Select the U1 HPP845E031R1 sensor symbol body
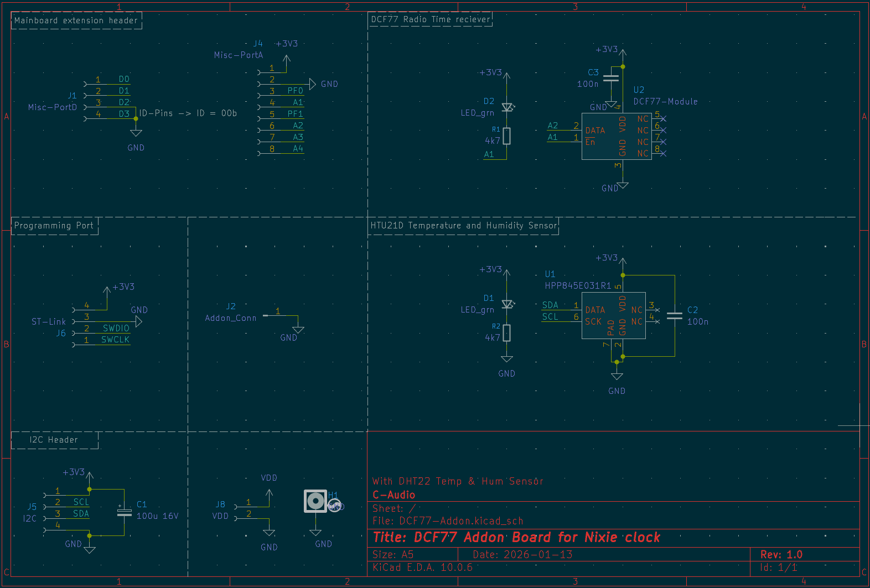Image resolution: width=870 pixels, height=588 pixels. pos(614,315)
